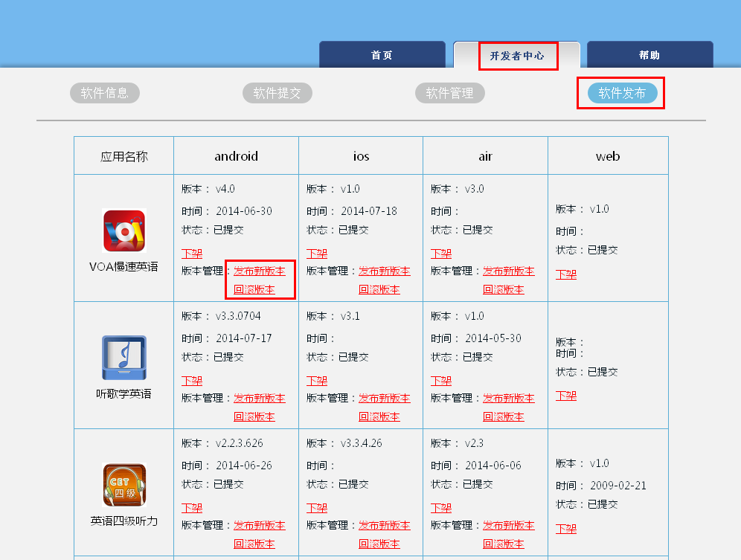Click 回滚版本 for 听歌学英语 air
This screenshot has height=560, width=741.
(x=503, y=416)
